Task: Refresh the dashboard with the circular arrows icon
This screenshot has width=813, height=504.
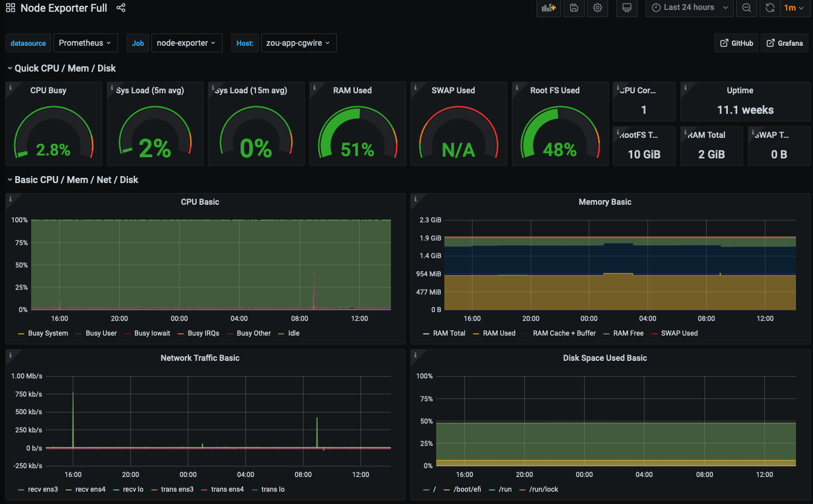Action: [770, 8]
